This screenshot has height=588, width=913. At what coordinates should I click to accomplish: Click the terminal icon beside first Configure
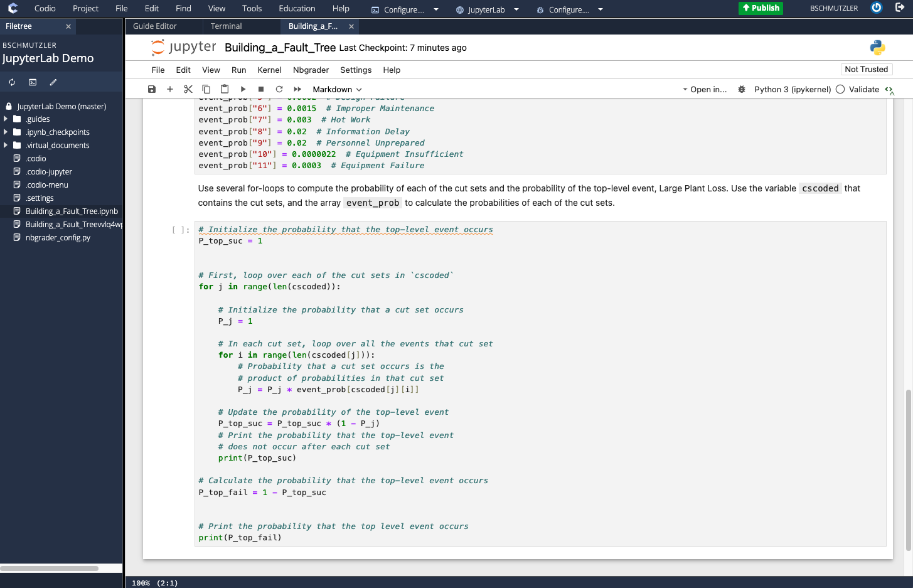point(375,10)
